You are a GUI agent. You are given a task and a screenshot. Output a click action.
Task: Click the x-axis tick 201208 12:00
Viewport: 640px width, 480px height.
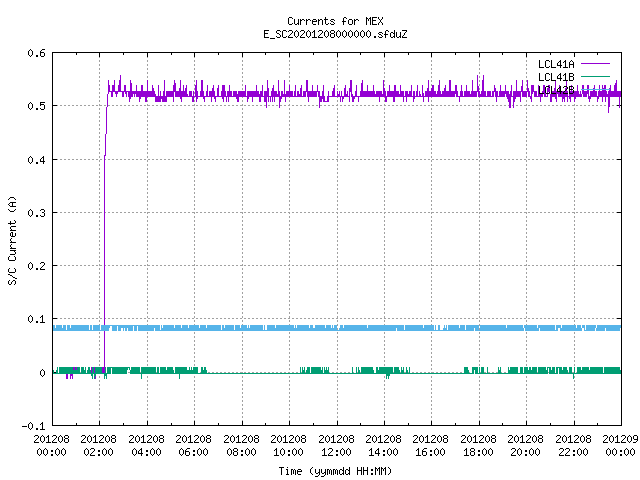click(336, 446)
